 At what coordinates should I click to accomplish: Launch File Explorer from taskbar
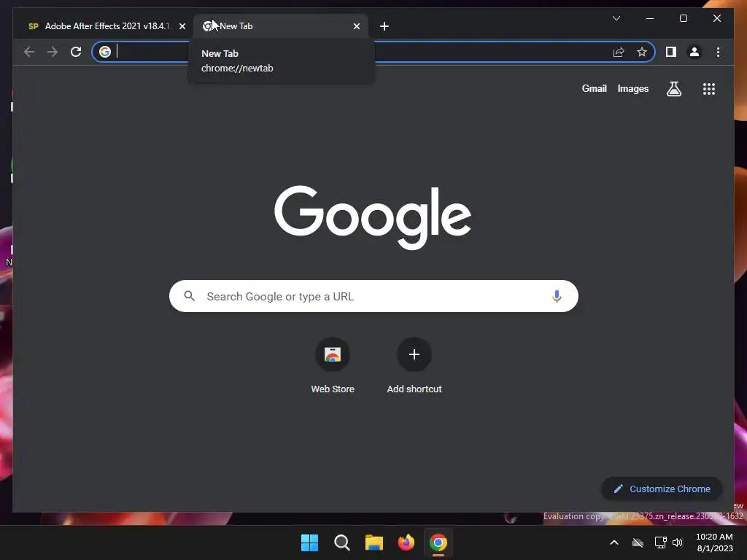374,542
